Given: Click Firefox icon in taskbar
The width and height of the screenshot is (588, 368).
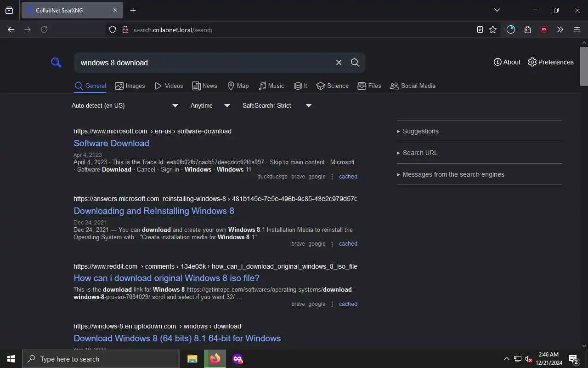Looking at the screenshot, I should tap(215, 359).
